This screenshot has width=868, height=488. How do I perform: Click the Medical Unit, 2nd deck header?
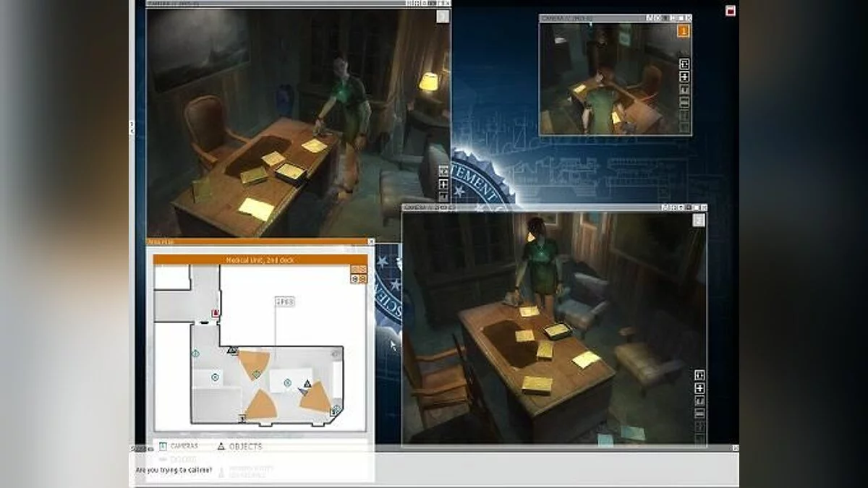click(260, 259)
